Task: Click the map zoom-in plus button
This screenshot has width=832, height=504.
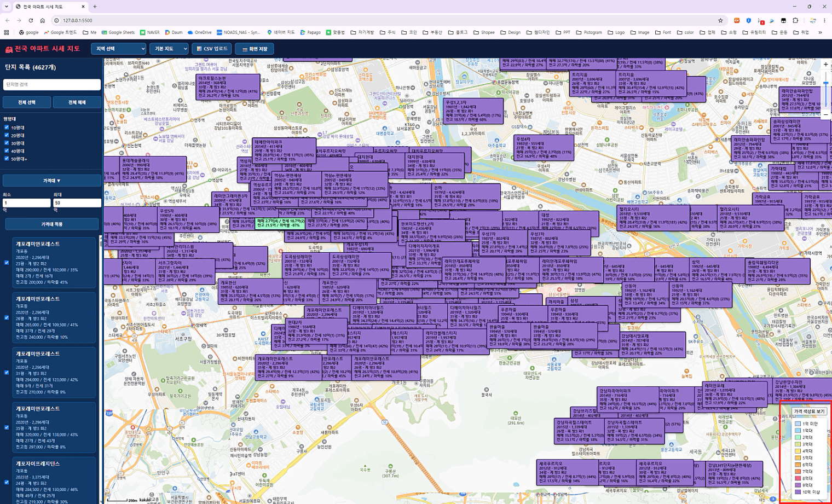Action: click(x=825, y=65)
